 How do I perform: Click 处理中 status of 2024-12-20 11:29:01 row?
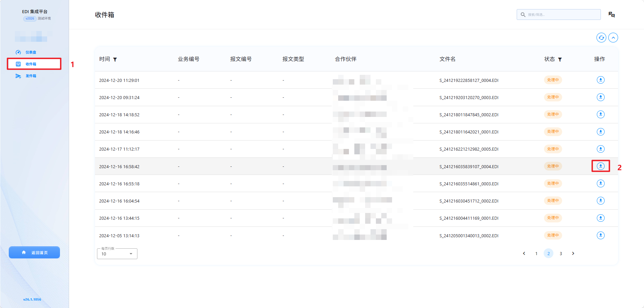553,80
